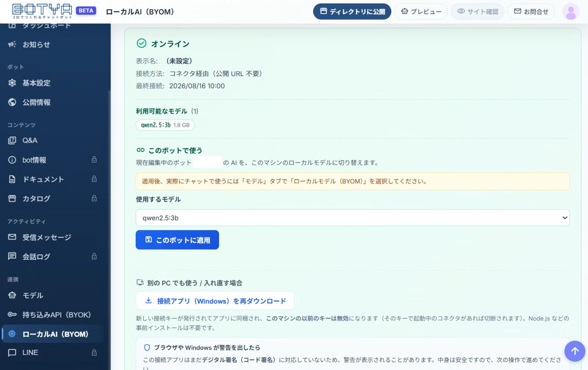Click 接続アプリ（Windows）を再ダウンロード button

(215, 301)
